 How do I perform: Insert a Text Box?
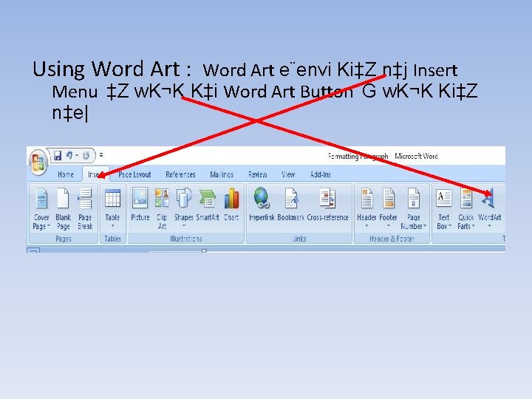pyautogui.click(x=444, y=208)
